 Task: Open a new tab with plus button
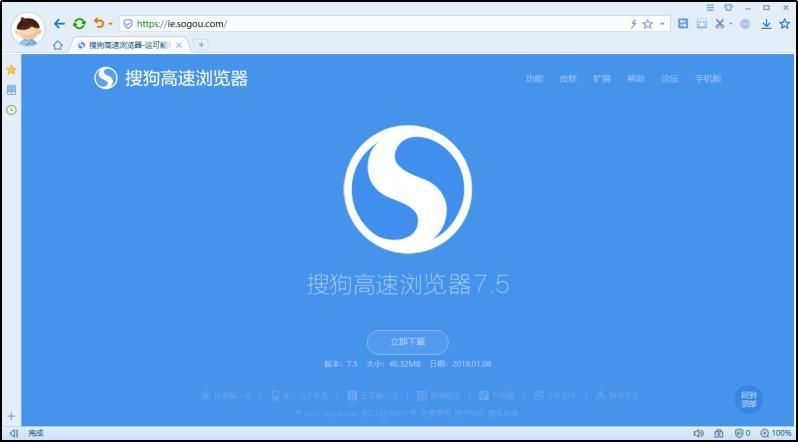click(x=202, y=45)
